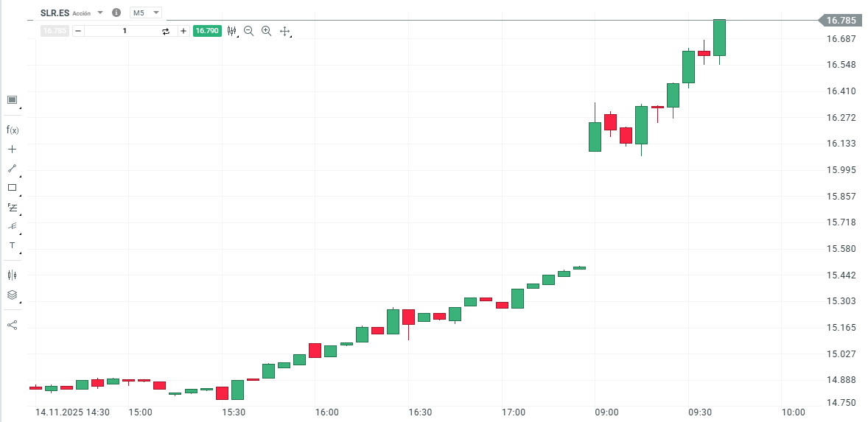Select the crosshair cursor tool
This screenshot has width=868, height=422.
[x=12, y=149]
